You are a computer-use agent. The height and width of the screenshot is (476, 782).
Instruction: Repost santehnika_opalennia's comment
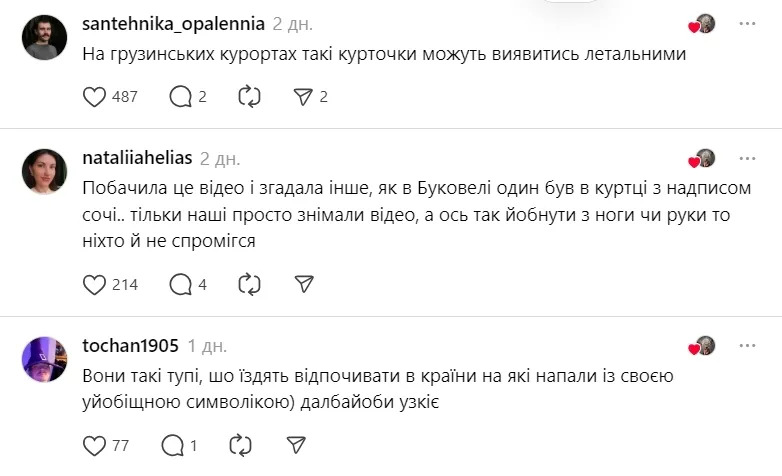(249, 97)
